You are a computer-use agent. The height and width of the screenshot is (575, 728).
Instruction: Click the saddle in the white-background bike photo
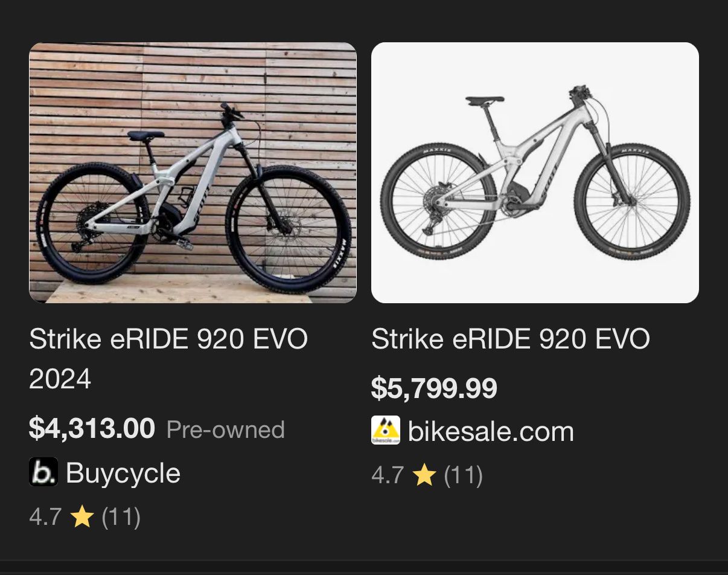pyautogui.click(x=484, y=100)
